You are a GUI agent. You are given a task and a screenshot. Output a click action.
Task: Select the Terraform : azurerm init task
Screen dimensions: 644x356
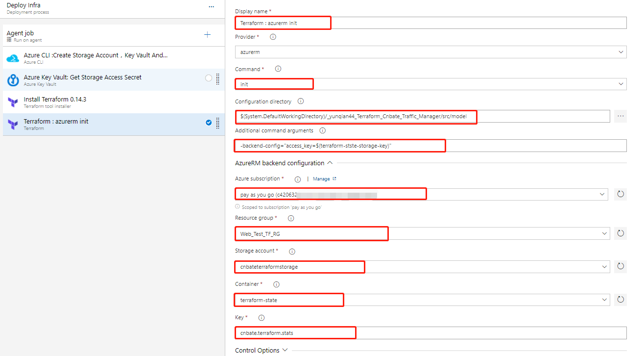[113, 124]
